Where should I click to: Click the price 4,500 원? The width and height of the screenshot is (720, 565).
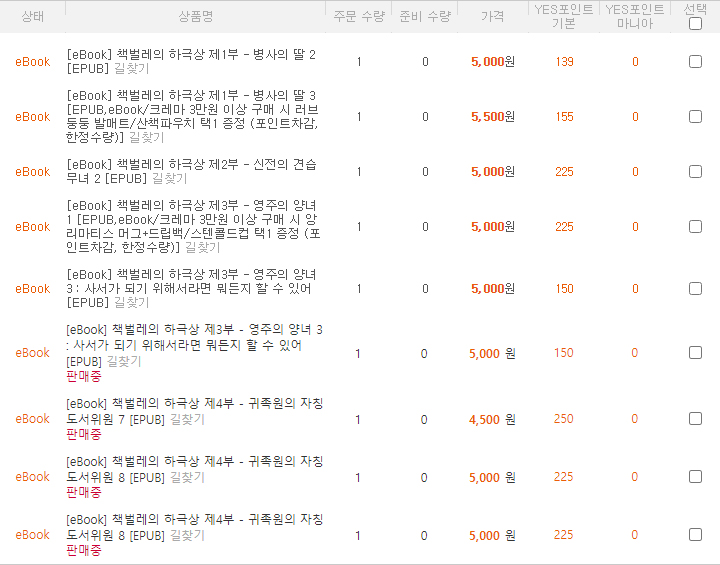tap(492, 419)
